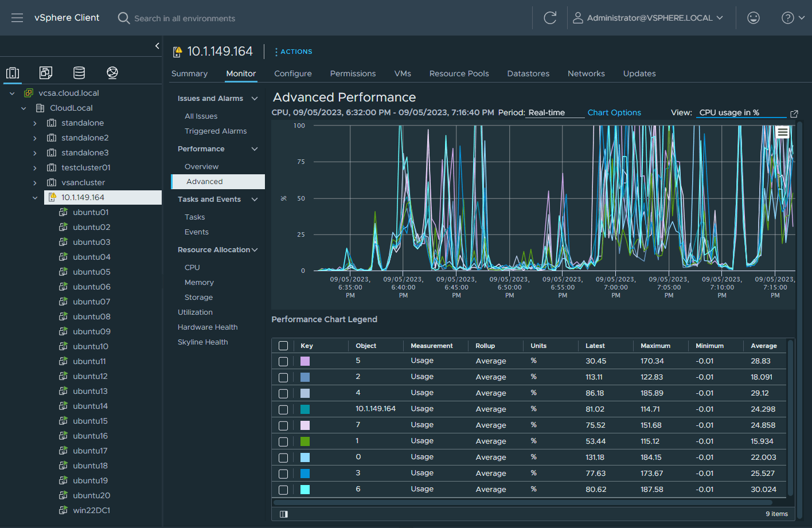The width and height of the screenshot is (812, 528).
Task: Open the View CPU usage dropdown
Action: [x=741, y=112]
